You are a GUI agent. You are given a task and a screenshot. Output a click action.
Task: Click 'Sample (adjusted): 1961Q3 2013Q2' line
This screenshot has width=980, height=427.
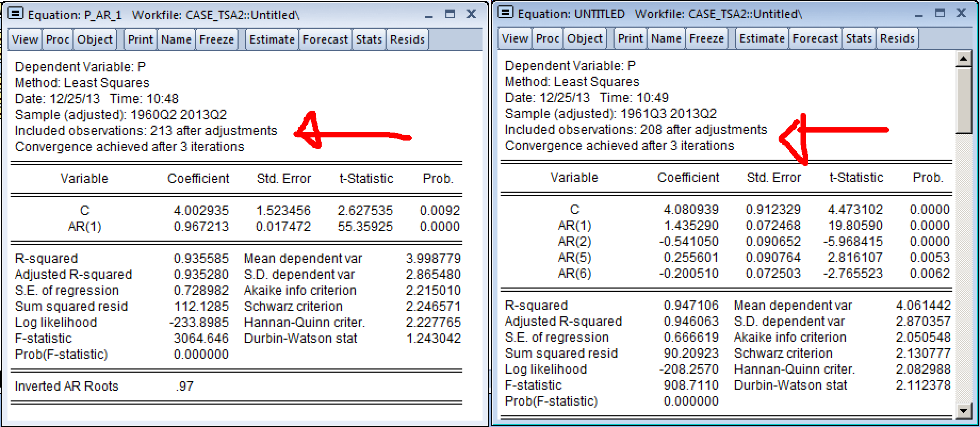click(x=611, y=114)
